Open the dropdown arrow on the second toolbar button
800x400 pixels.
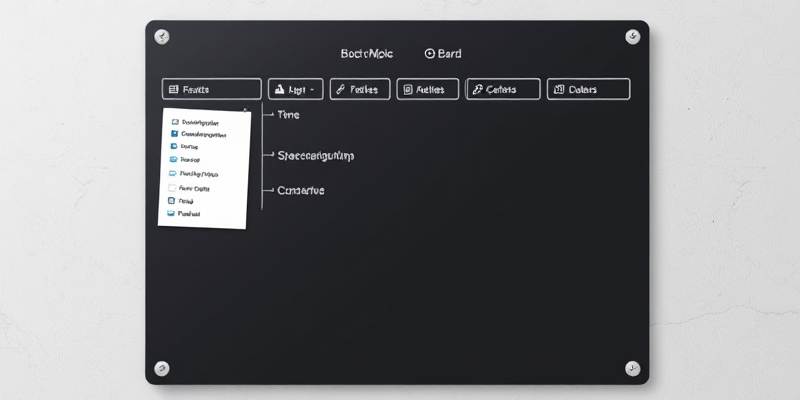click(x=313, y=90)
